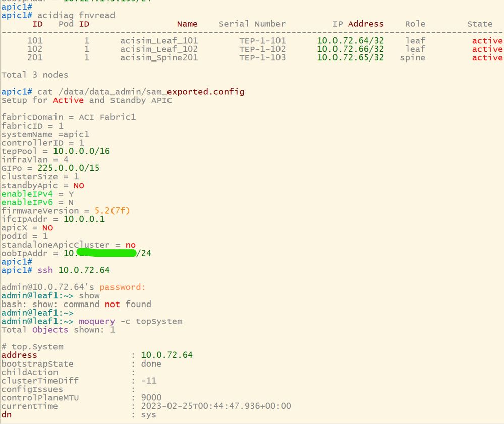
Task: Click currentTime value 2023-02-25T00:44:47.936+00:00
Action: tap(216, 406)
